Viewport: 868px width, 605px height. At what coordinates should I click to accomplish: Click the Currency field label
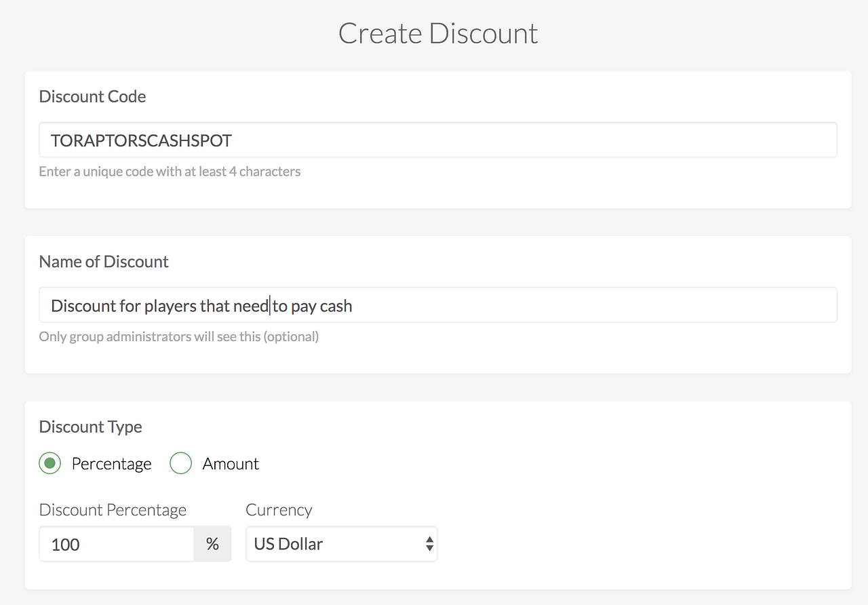279,510
